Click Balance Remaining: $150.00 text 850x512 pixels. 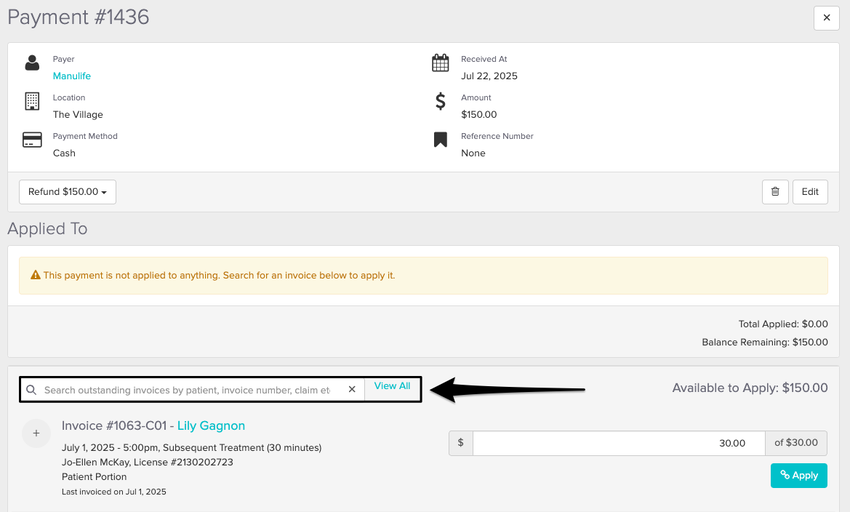tap(765, 342)
